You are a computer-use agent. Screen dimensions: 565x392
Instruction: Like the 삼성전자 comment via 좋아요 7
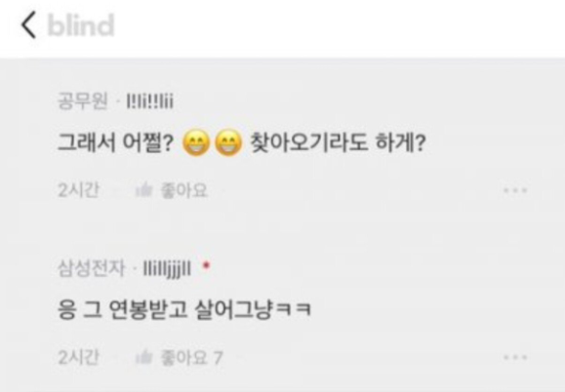191,358
